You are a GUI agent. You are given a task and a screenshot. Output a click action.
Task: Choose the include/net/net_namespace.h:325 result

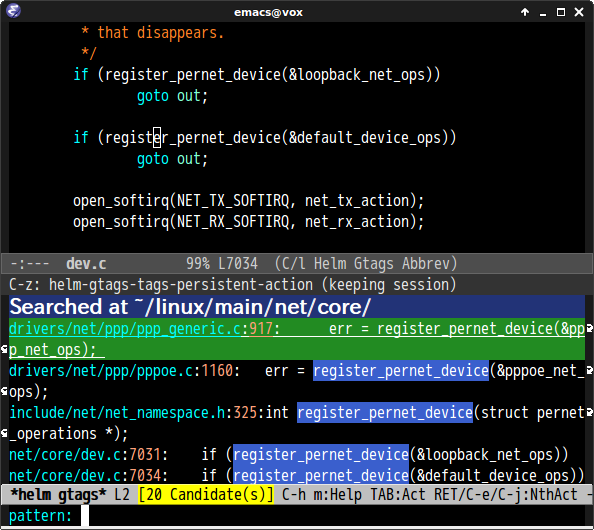(x=297, y=423)
